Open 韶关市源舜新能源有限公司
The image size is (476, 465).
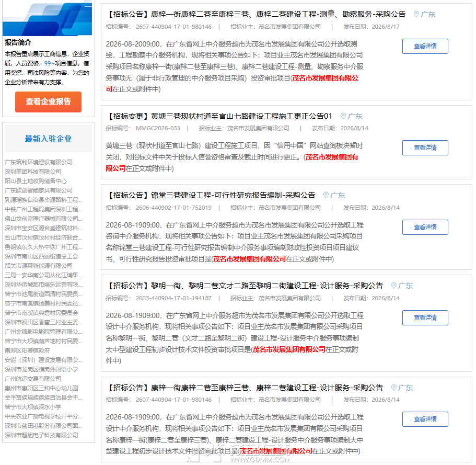(x=39, y=266)
